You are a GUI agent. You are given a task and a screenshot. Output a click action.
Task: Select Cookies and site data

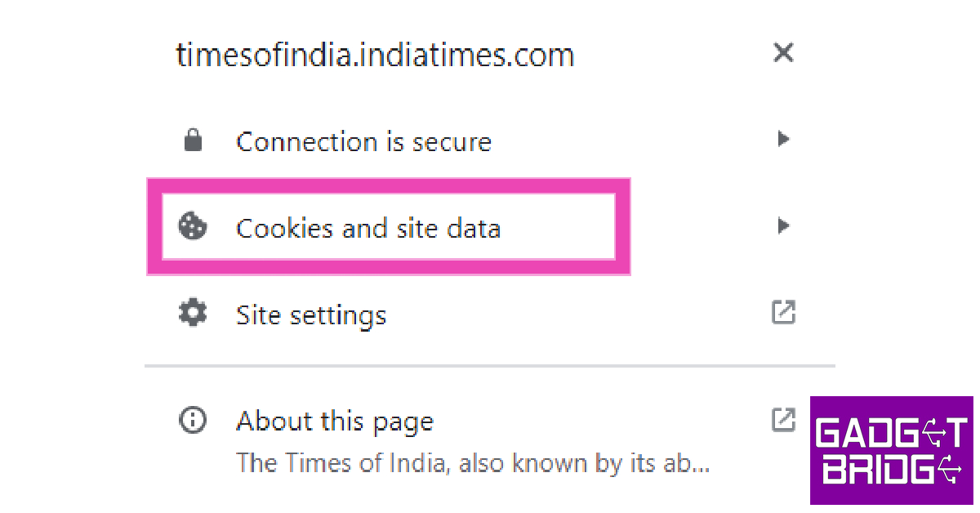pyautogui.click(x=367, y=228)
